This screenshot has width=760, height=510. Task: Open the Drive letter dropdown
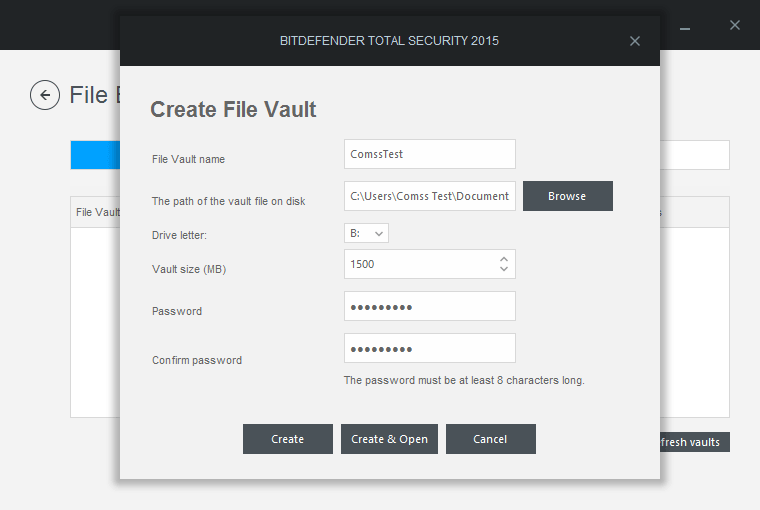366,233
